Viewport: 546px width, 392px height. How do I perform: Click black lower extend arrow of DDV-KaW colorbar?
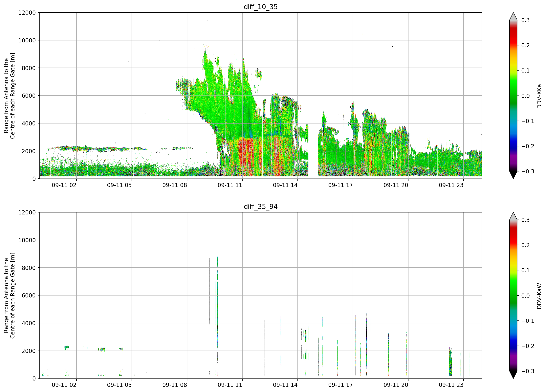point(513,374)
